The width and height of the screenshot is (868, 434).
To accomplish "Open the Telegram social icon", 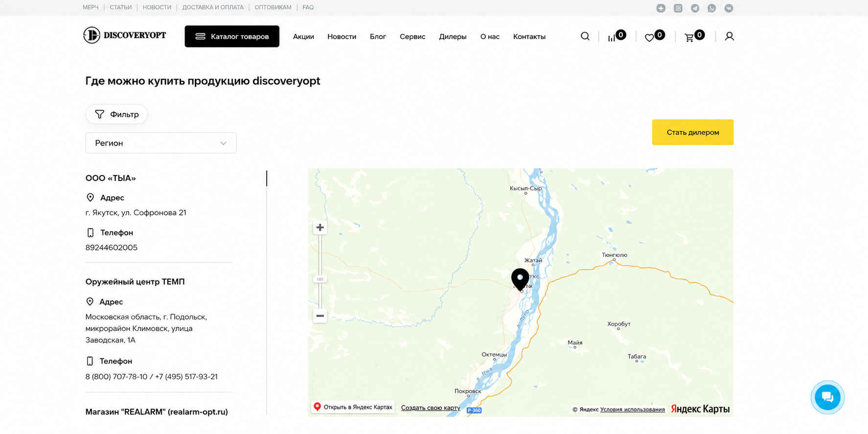I will coord(695,8).
